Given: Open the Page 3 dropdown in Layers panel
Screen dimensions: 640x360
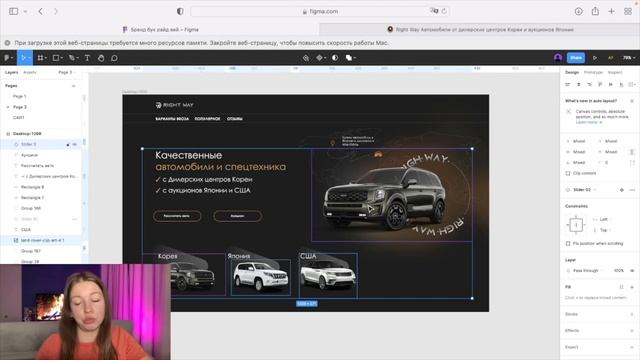Looking at the screenshot, I should point(67,72).
